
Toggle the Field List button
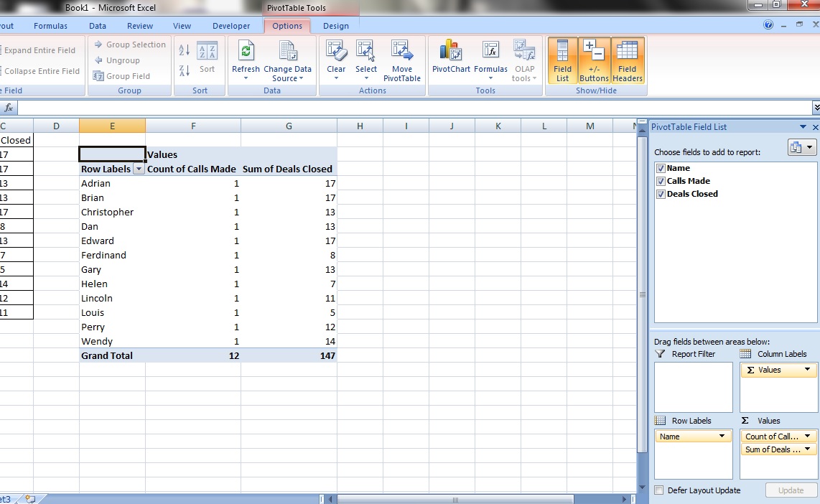pyautogui.click(x=562, y=60)
